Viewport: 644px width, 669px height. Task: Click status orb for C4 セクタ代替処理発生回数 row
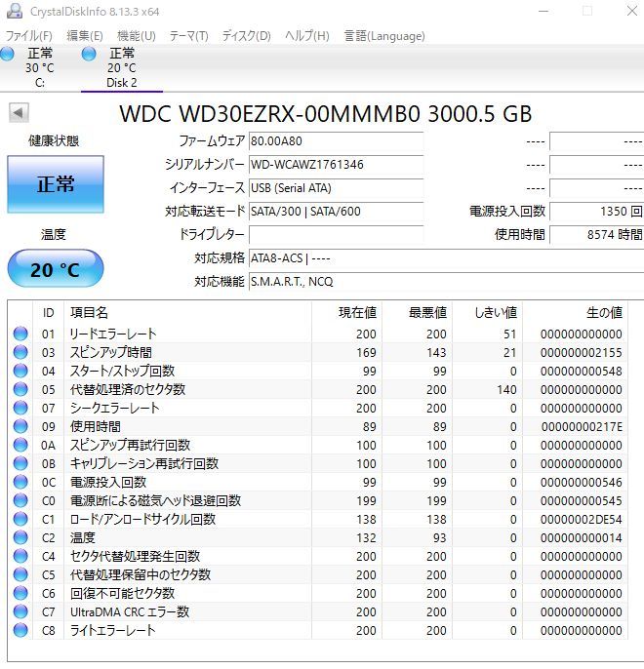click(20, 556)
